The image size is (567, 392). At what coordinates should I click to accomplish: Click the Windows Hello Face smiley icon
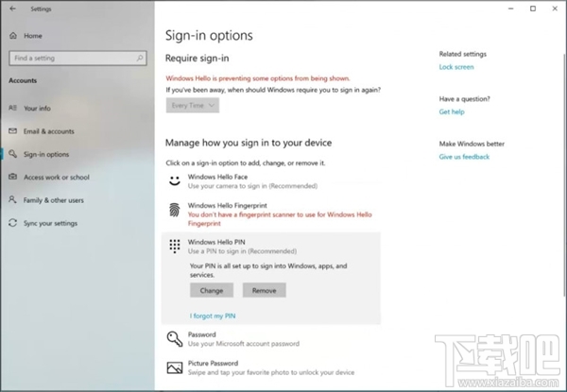coord(175,180)
